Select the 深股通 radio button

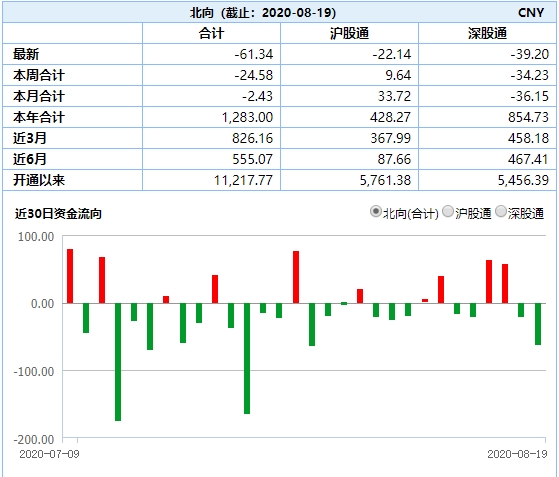501,211
